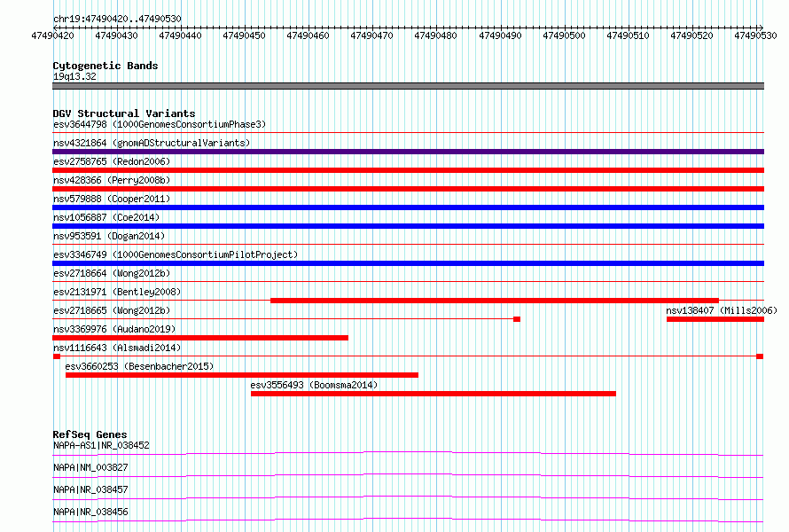Select the blue nsv579888 Cooper2011 bar
The height and width of the screenshot is (532, 789).
[x=408, y=207]
